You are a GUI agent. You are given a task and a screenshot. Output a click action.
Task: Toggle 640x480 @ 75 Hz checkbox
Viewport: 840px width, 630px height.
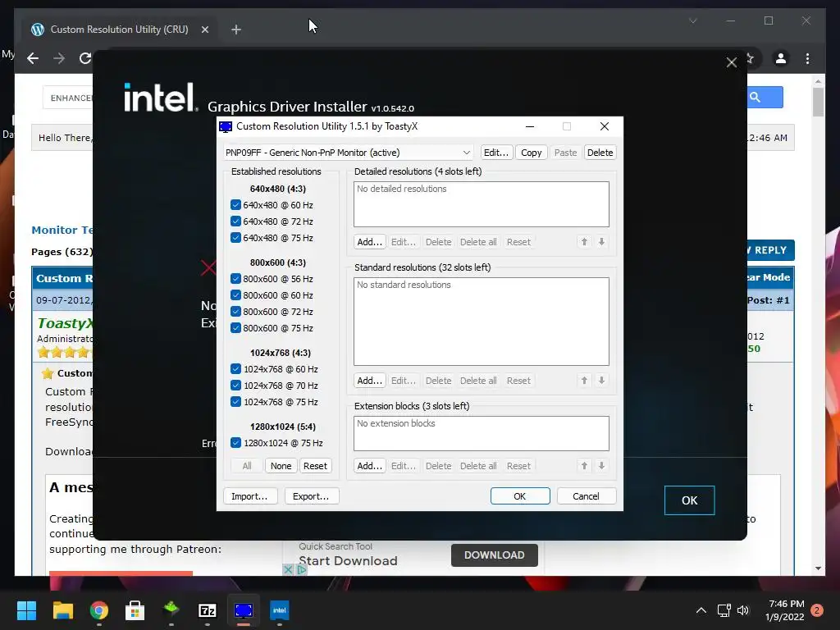click(x=235, y=237)
